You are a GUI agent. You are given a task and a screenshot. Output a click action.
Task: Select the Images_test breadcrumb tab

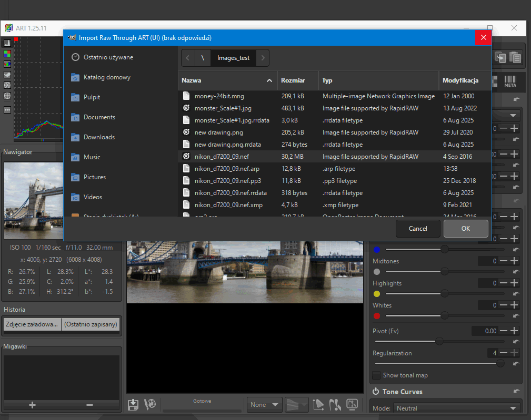click(233, 58)
